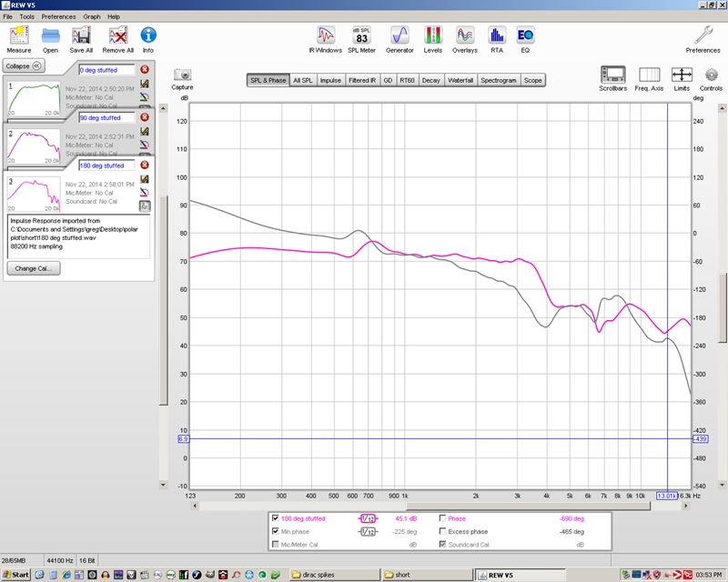Enable Excess phase trace checkbox

442,531
